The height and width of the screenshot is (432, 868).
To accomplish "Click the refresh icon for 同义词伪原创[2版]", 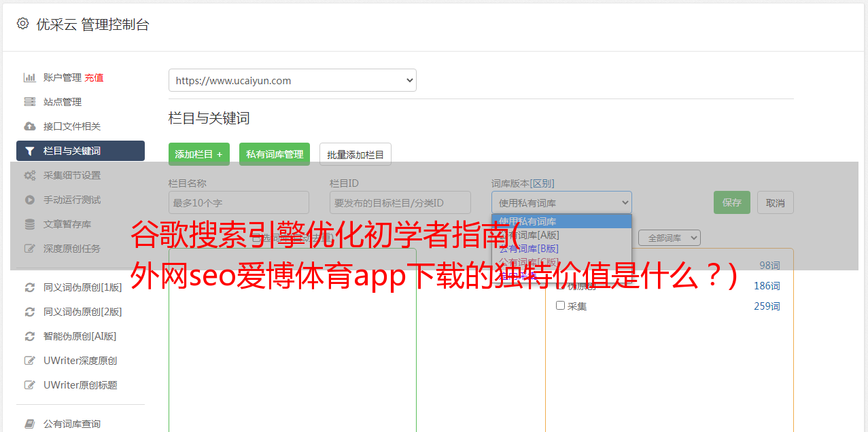I will (x=30, y=312).
